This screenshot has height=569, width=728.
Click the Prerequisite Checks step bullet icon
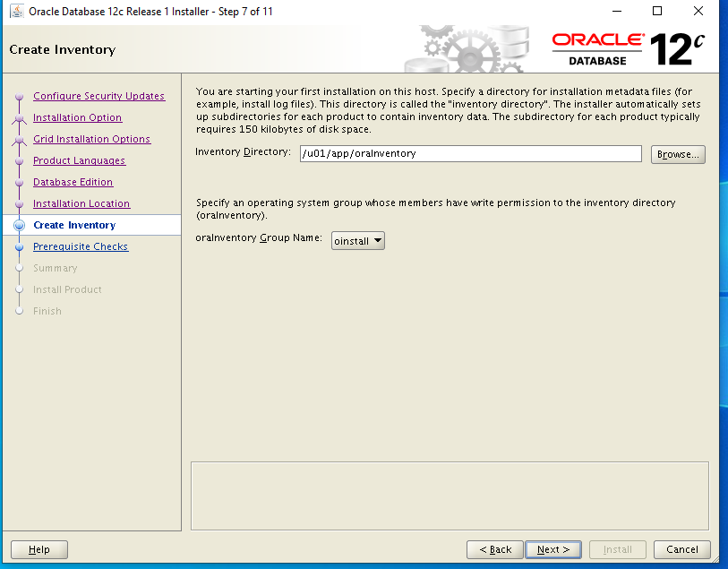[19, 246]
